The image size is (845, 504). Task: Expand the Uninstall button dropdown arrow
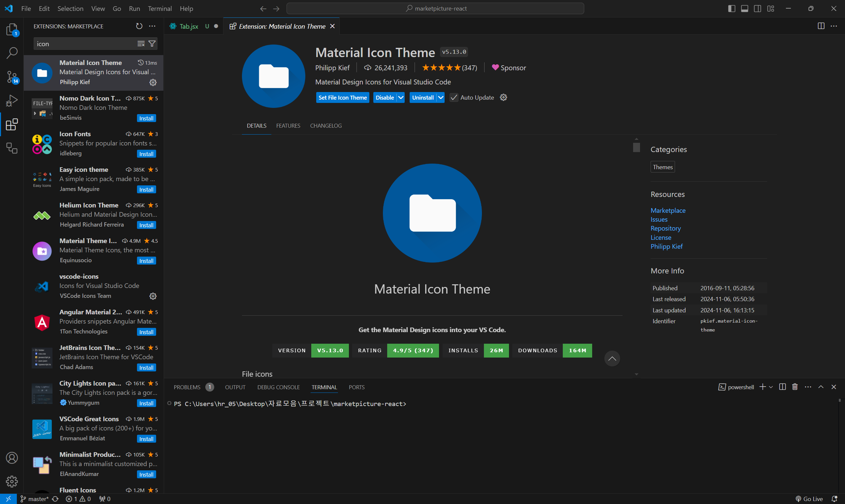click(441, 98)
